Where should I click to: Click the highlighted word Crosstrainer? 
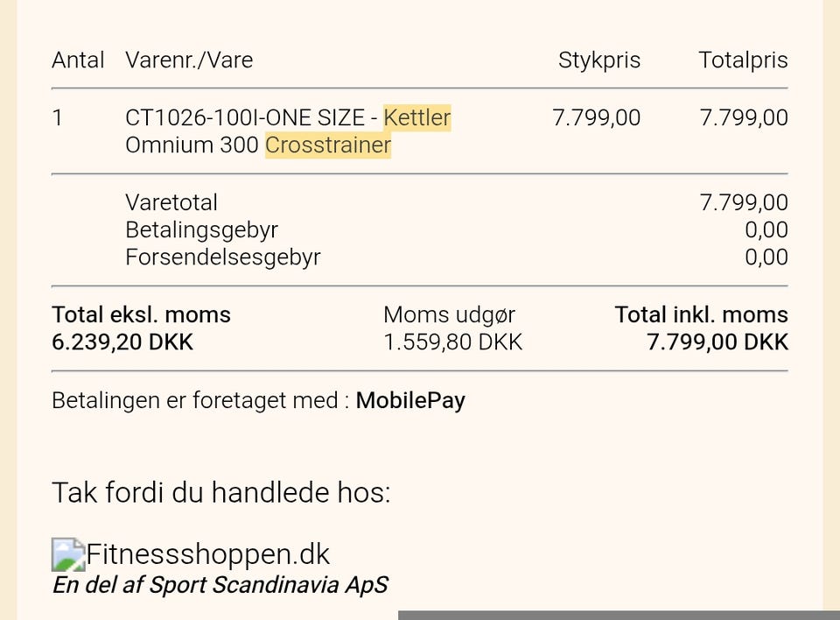coord(328,144)
